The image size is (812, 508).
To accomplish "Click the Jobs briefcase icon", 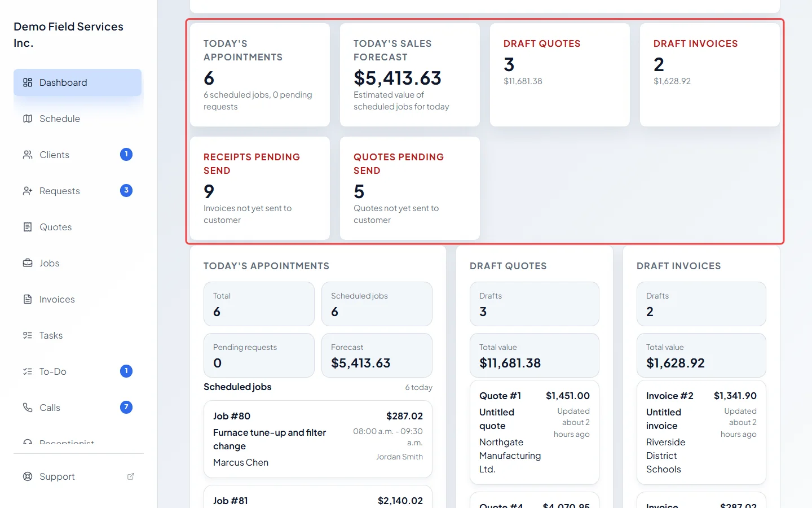I will point(28,263).
